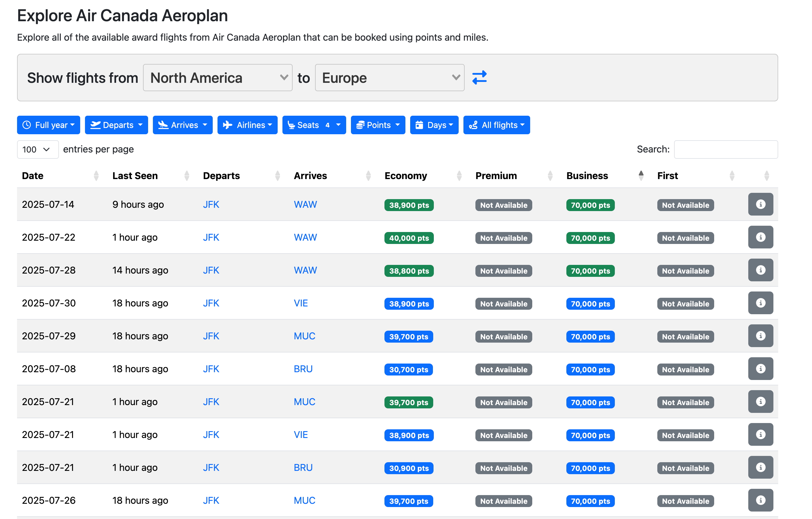Open info for 2025-07-08 JFK-BRU flight
The height and width of the screenshot is (519, 812).
click(x=761, y=369)
